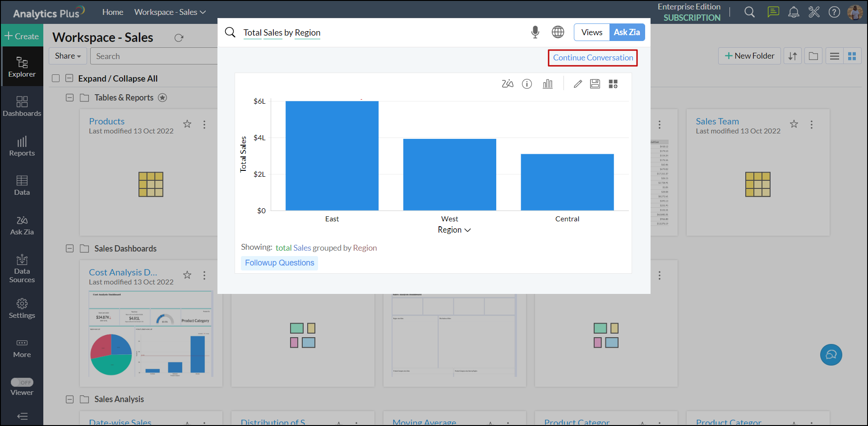Open the Products table link
Viewport: 868px width, 426px height.
pyautogui.click(x=106, y=121)
